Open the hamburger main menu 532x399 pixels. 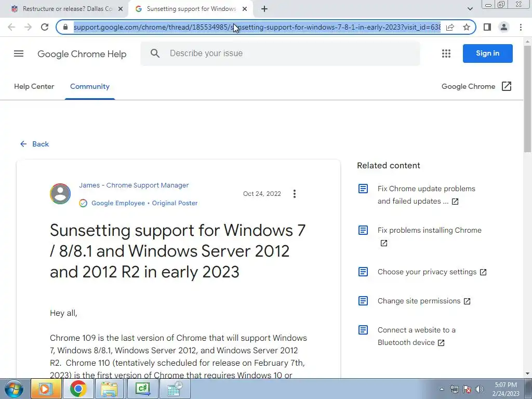pos(19,54)
